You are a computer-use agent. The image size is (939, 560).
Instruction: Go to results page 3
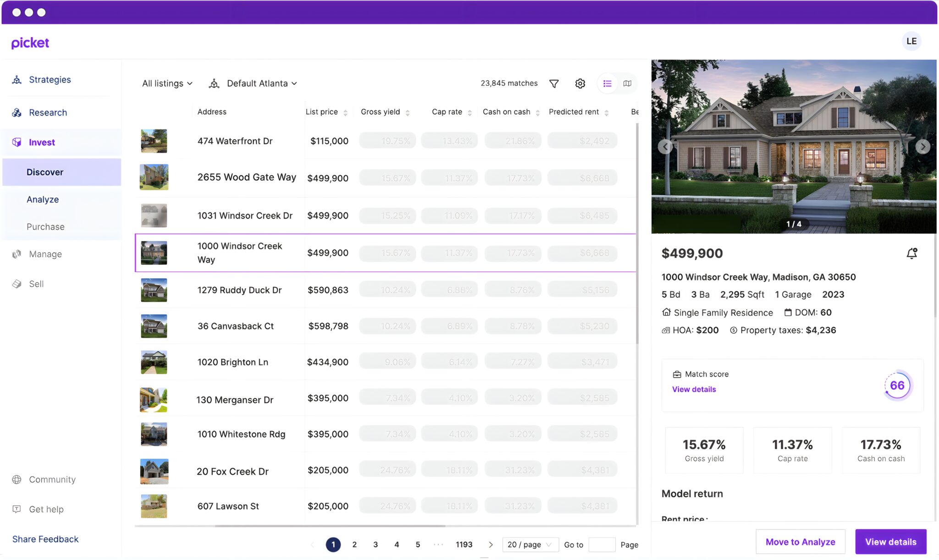[x=376, y=544]
